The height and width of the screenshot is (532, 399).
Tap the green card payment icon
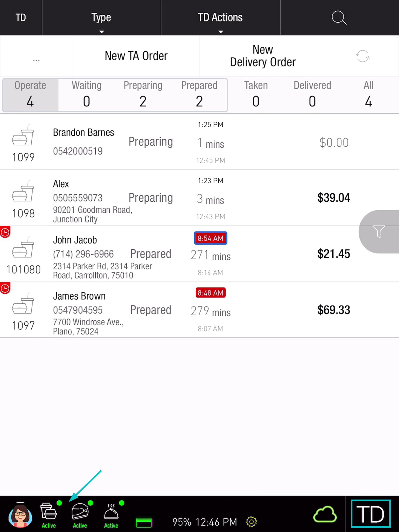click(x=144, y=523)
